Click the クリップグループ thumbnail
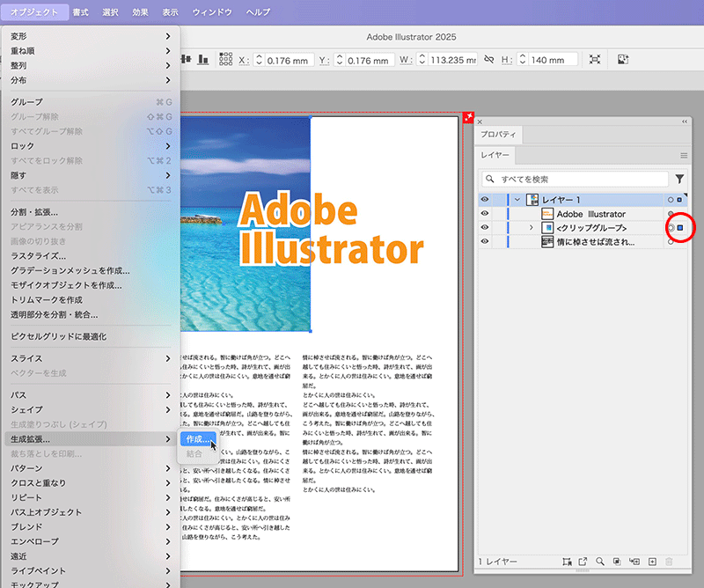Image resolution: width=704 pixels, height=588 pixels. coord(547,228)
